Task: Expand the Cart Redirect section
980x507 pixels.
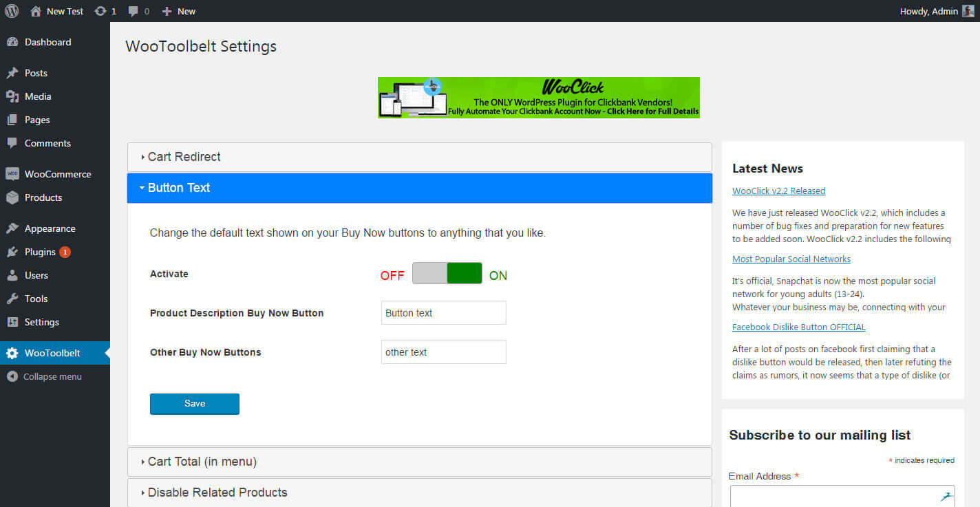Action: 419,157
